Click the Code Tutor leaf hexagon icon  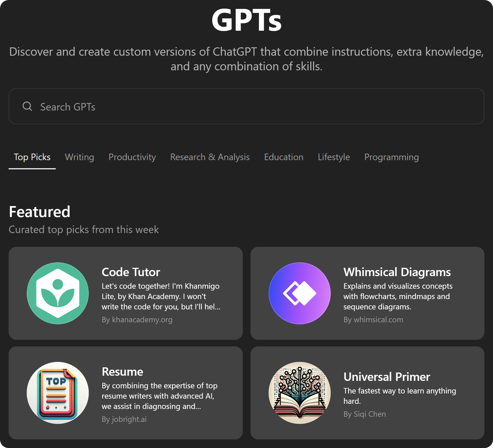point(57,293)
